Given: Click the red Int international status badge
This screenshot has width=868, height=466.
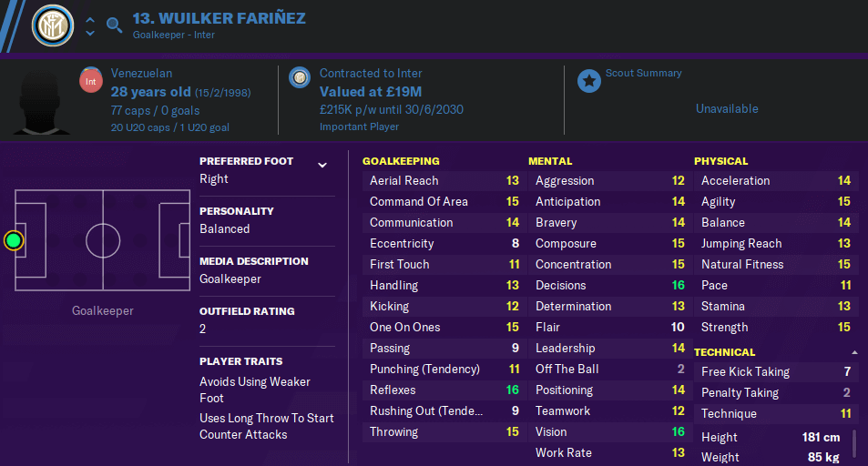Looking at the screenshot, I should click(91, 81).
